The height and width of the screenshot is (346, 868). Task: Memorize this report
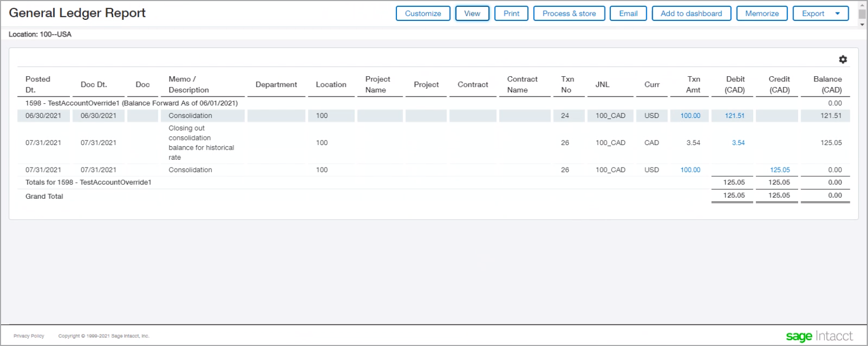[x=762, y=14]
